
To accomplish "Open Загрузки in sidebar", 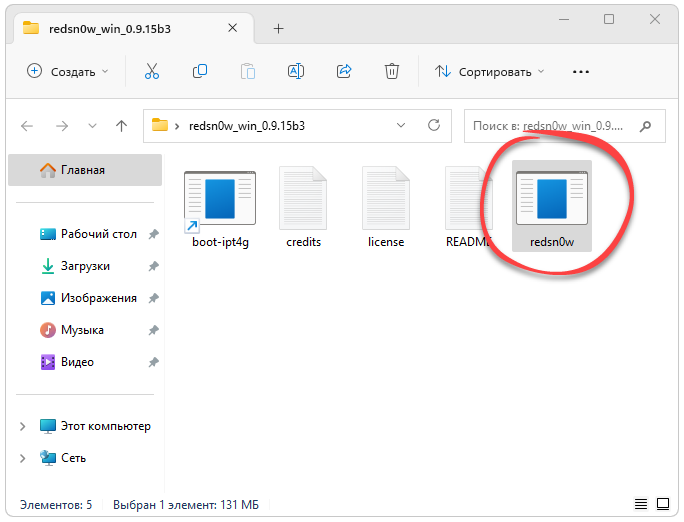I will pos(86,266).
